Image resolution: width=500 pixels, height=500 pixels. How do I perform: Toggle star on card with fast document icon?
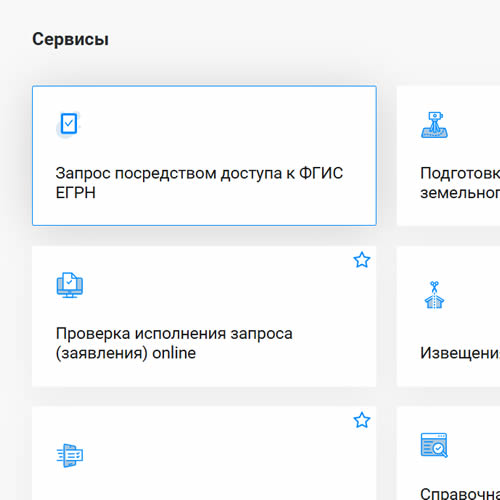362,420
